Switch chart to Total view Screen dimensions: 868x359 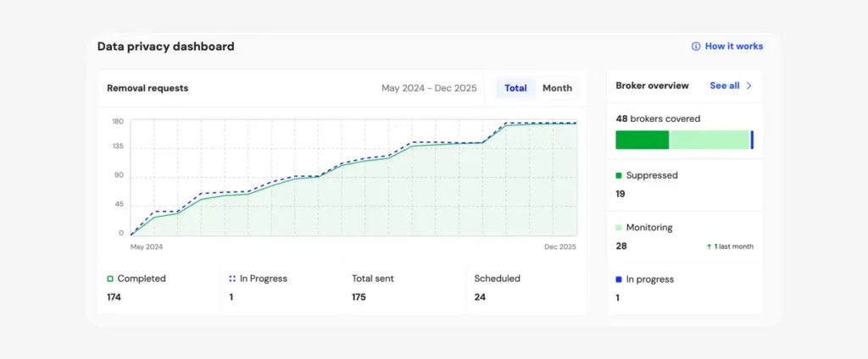[x=515, y=88]
